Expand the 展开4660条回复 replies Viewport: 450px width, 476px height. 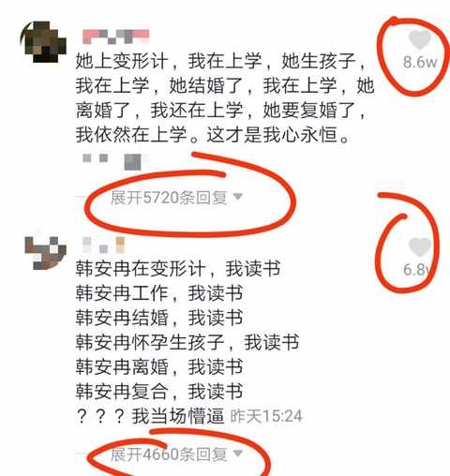tap(169, 454)
